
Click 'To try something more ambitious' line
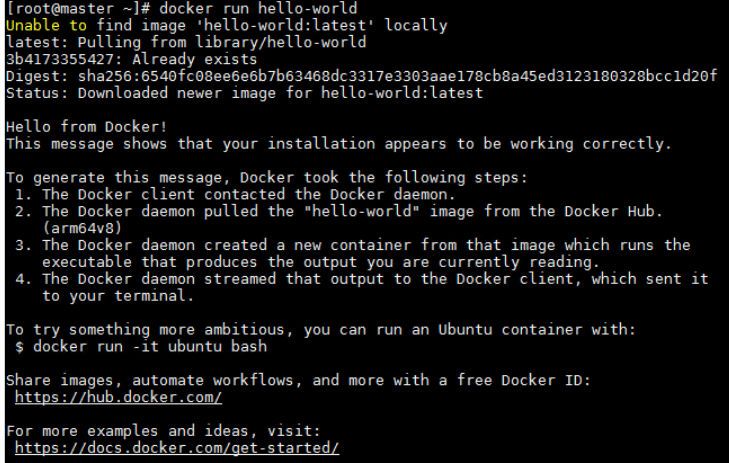pos(321,330)
